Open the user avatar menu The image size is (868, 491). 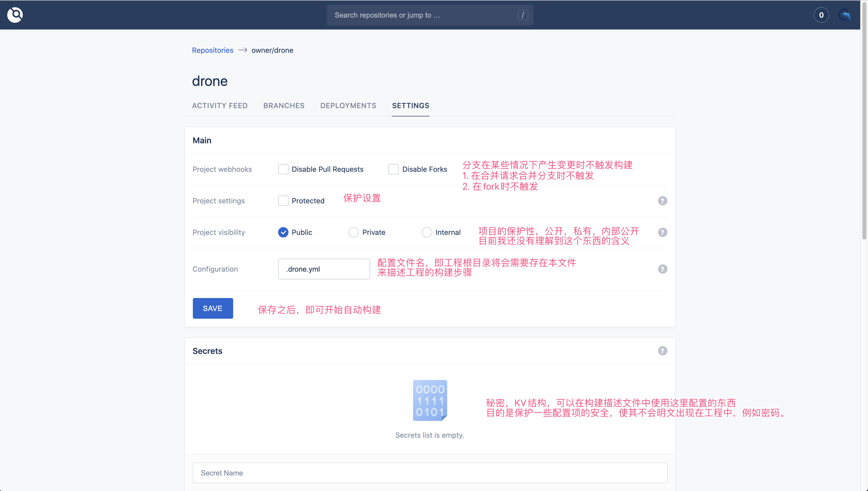pyautogui.click(x=845, y=15)
